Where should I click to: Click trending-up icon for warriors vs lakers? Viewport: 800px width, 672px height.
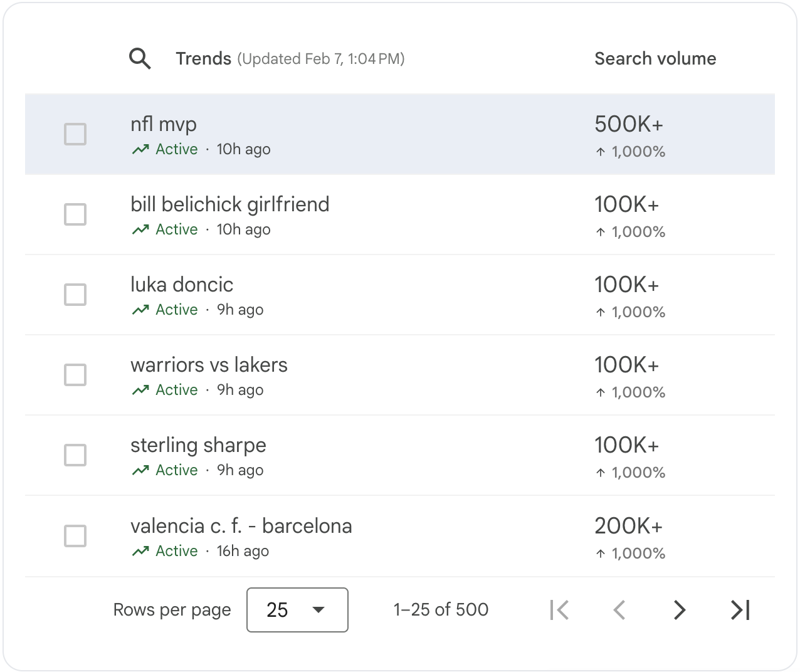[140, 390]
